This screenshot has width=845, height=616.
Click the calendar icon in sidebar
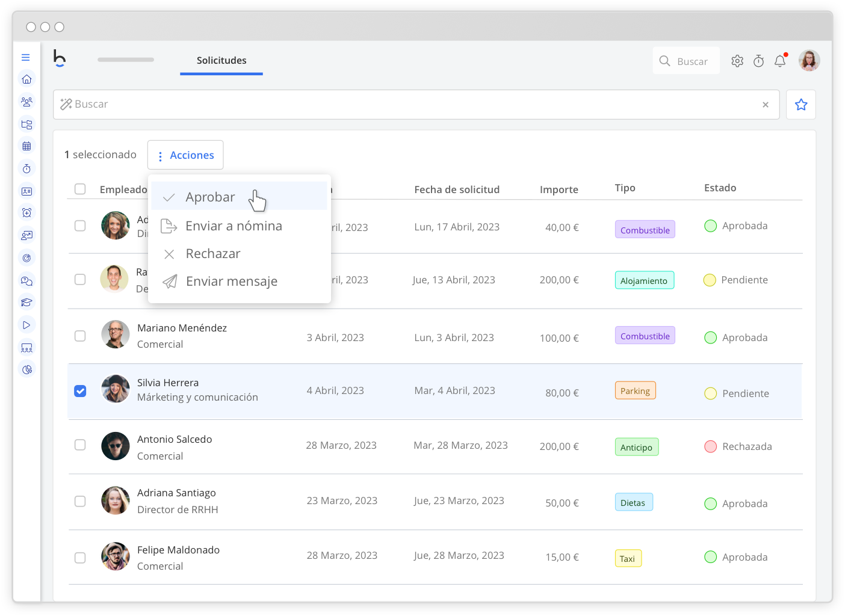pos(26,146)
